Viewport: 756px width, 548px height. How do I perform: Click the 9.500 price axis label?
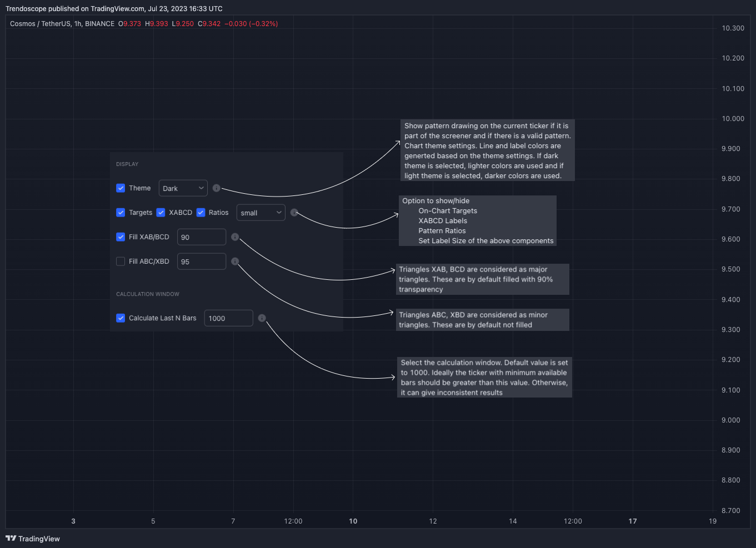(730, 269)
